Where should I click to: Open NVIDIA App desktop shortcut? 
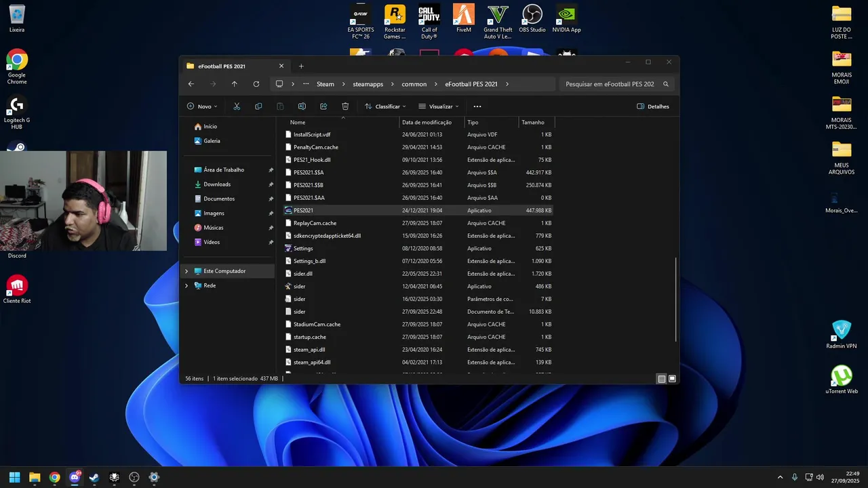click(566, 19)
